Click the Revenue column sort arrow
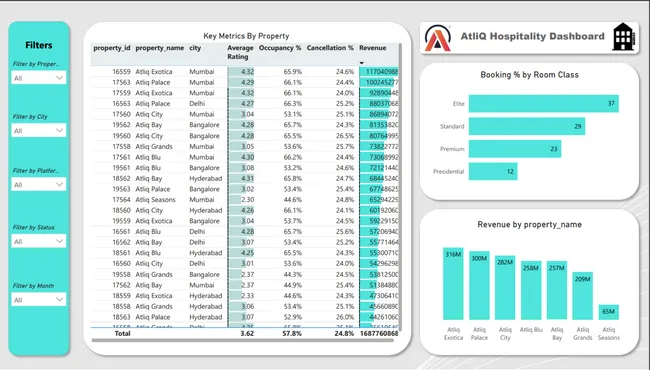The image size is (650, 370). [x=361, y=63]
